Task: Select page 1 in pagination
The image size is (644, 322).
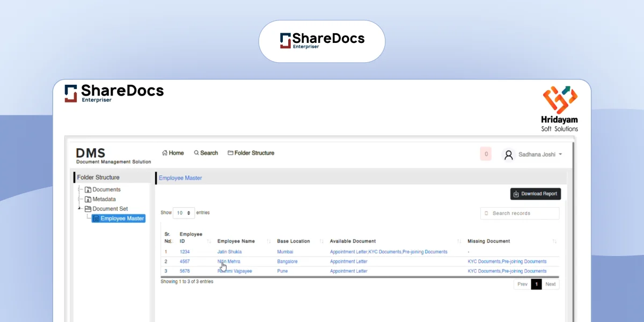Action: (536, 284)
